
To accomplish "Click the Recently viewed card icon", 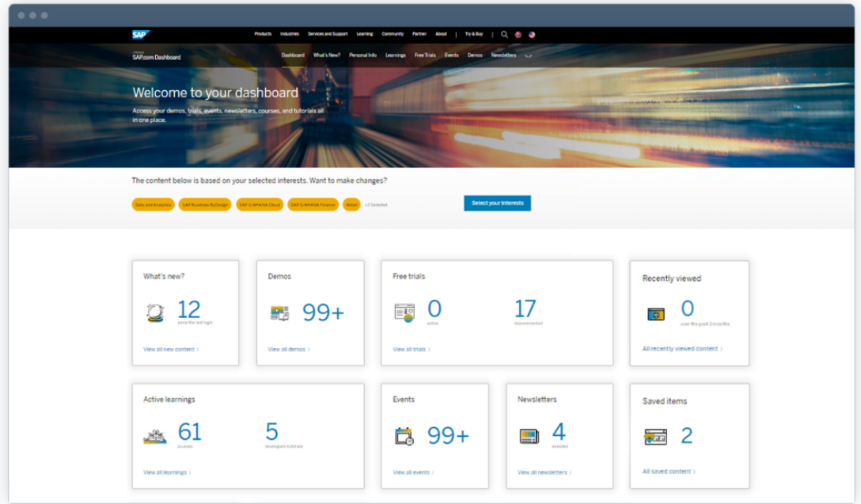I will [x=655, y=314].
